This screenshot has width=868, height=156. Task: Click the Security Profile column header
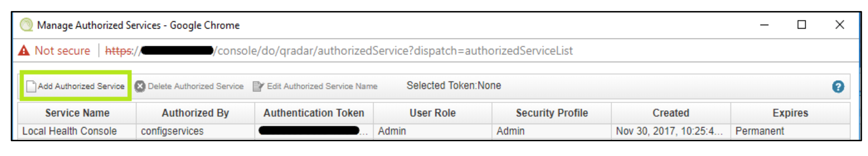(x=551, y=113)
